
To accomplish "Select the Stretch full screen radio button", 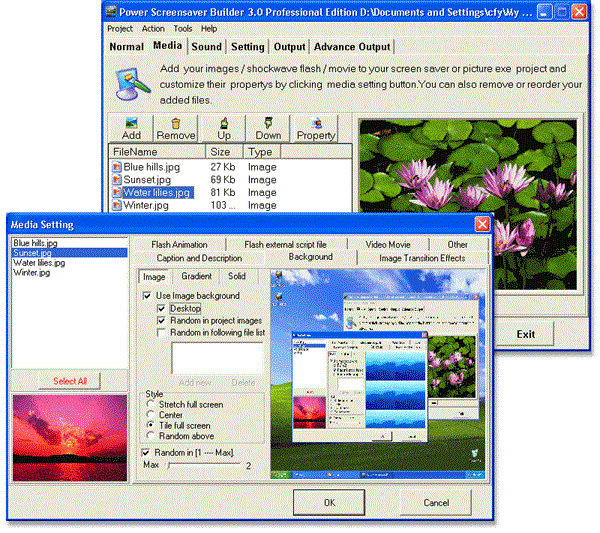I will coord(151,404).
